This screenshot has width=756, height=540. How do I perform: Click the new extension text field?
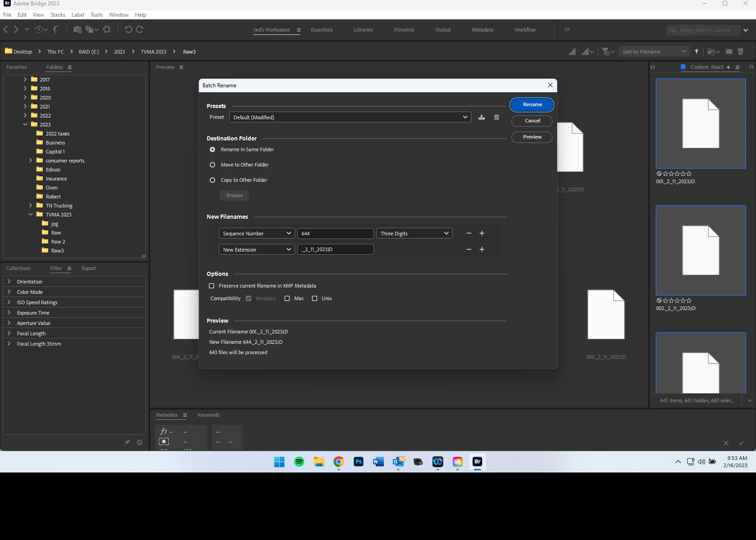(x=335, y=249)
